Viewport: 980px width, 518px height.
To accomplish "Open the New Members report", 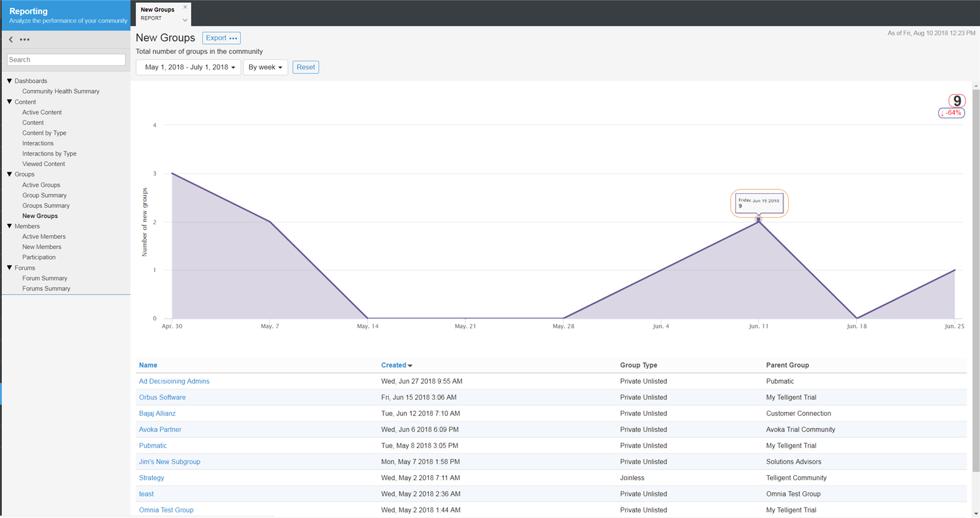I will pos(42,247).
